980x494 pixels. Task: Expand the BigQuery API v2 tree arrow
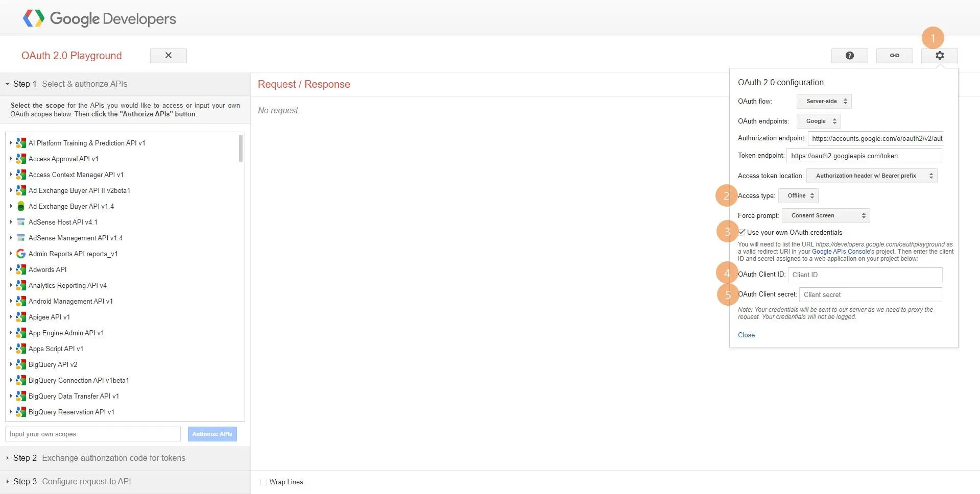[x=11, y=364]
